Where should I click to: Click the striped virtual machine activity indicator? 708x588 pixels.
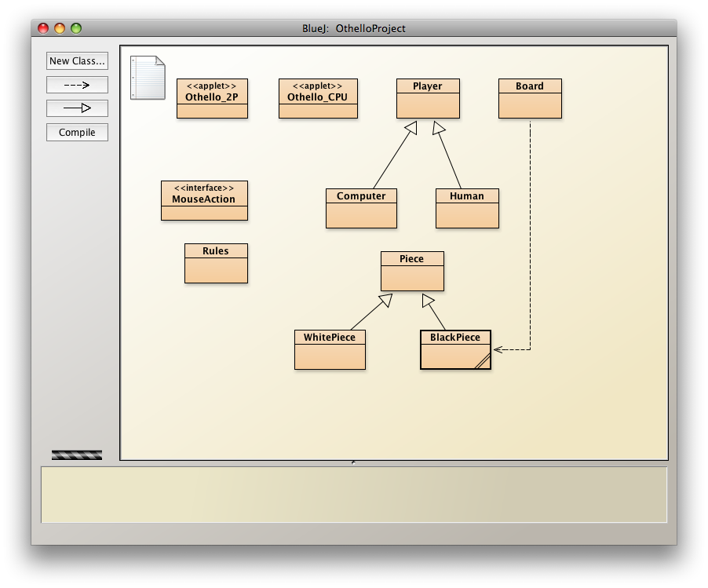point(77,455)
